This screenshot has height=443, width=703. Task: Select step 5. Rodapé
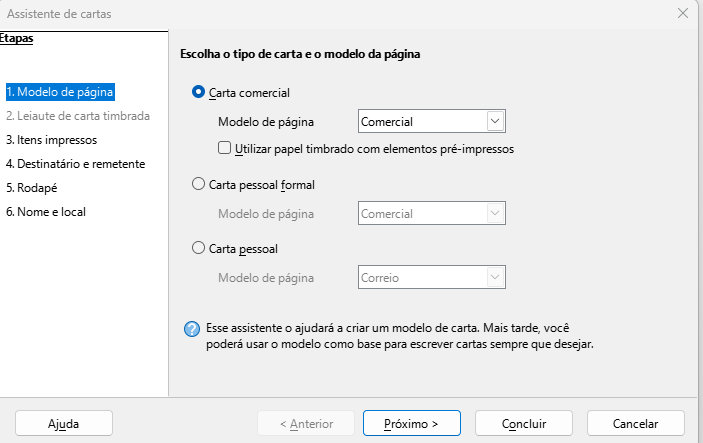coord(32,188)
